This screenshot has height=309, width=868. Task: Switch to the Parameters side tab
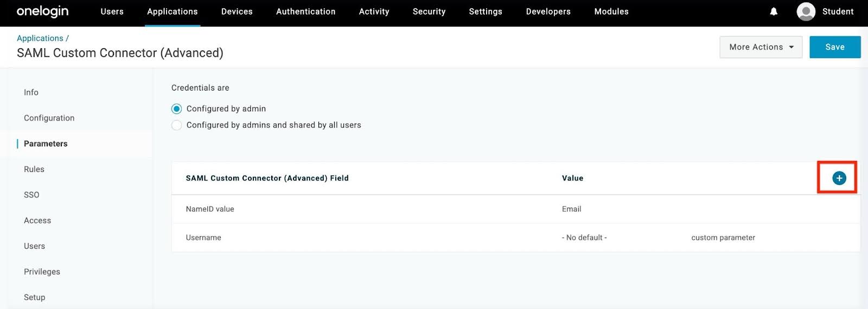pyautogui.click(x=46, y=144)
